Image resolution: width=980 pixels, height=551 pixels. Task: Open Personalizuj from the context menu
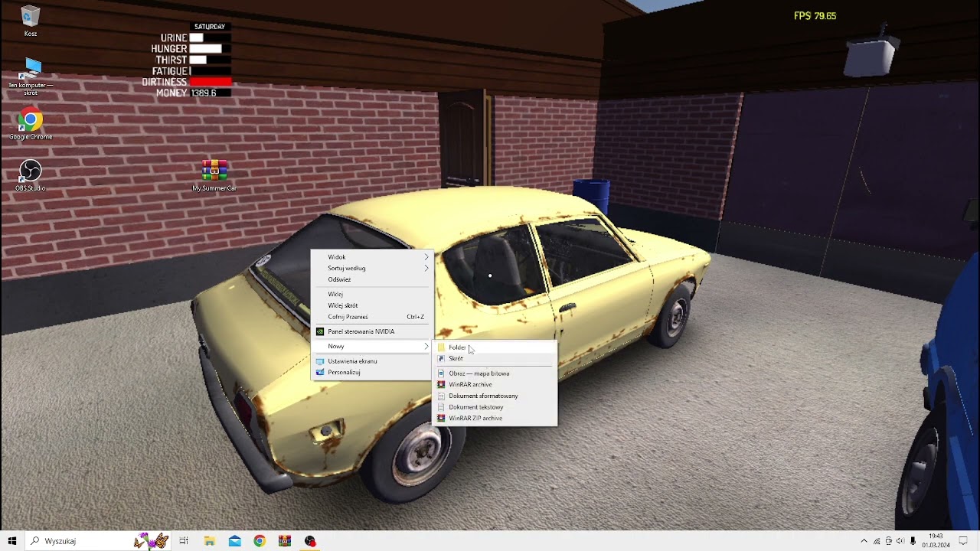[x=372, y=372]
